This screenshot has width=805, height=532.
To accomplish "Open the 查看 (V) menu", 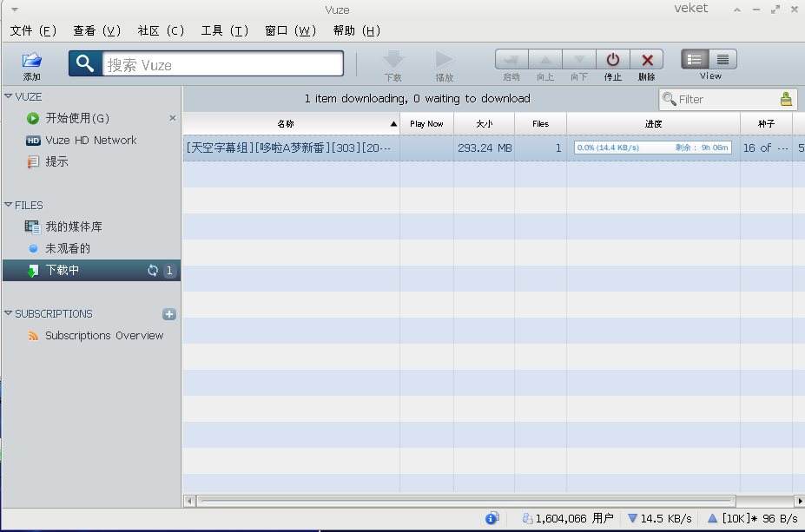I will (97, 30).
